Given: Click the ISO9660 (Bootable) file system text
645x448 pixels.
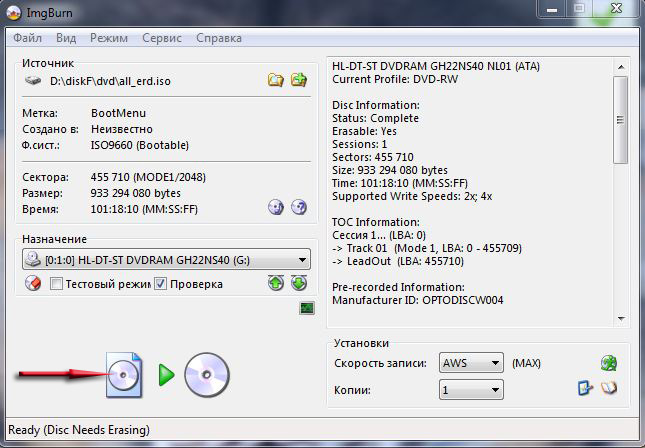Looking at the screenshot, I should pos(140,145).
